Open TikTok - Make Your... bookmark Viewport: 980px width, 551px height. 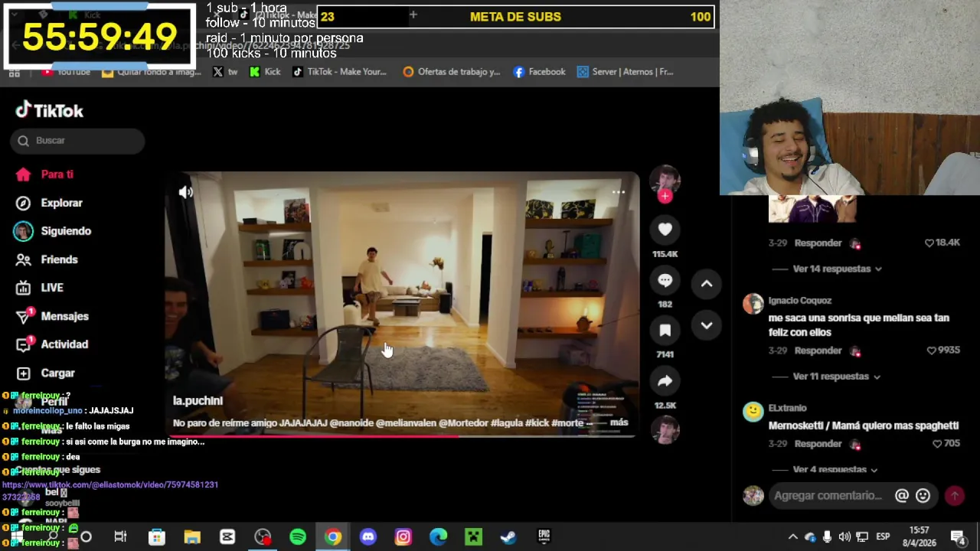[339, 72]
